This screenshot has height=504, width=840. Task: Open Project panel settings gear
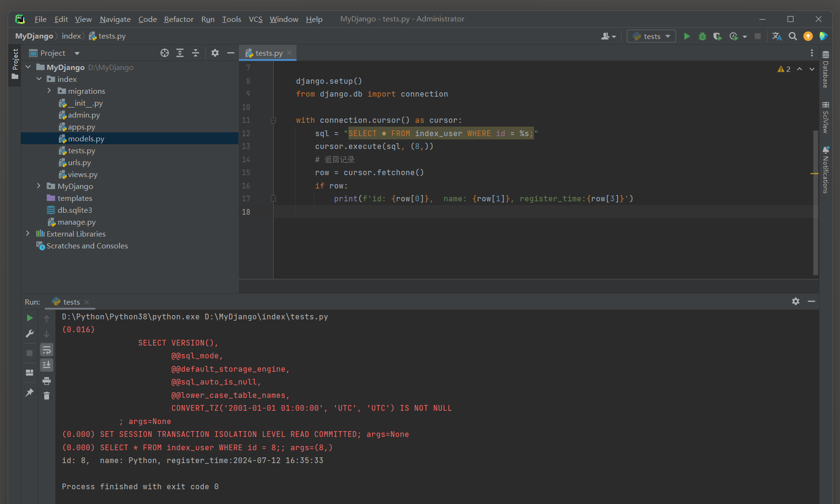pos(215,53)
